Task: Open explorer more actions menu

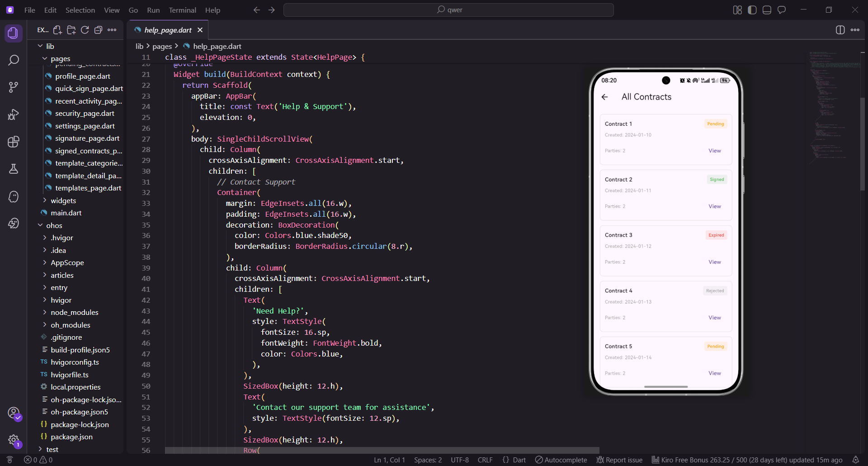Action: tap(112, 30)
